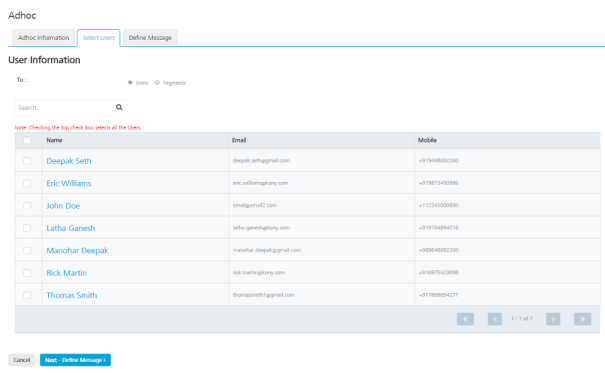Image resolution: width=605 pixels, height=373 pixels.
Task: Open the Select Users tab
Action: pyautogui.click(x=99, y=38)
